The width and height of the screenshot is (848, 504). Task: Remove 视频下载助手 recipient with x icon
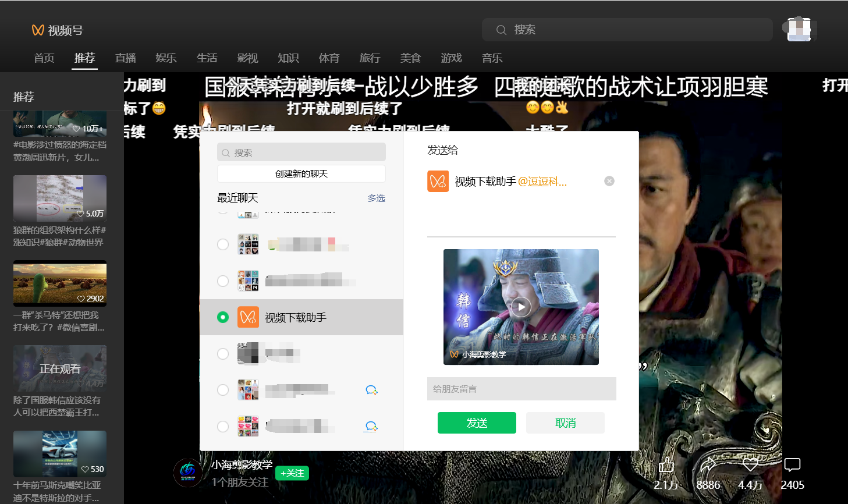pos(609,181)
